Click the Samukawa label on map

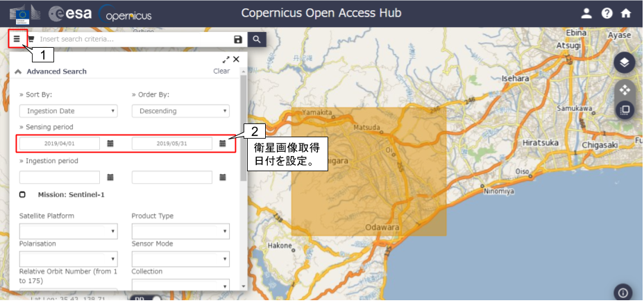point(574,108)
